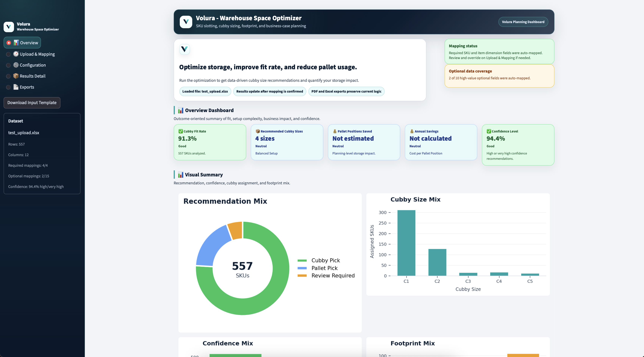This screenshot has width=644, height=357.
Task: Go to the Configuration page label
Action: [33, 65]
